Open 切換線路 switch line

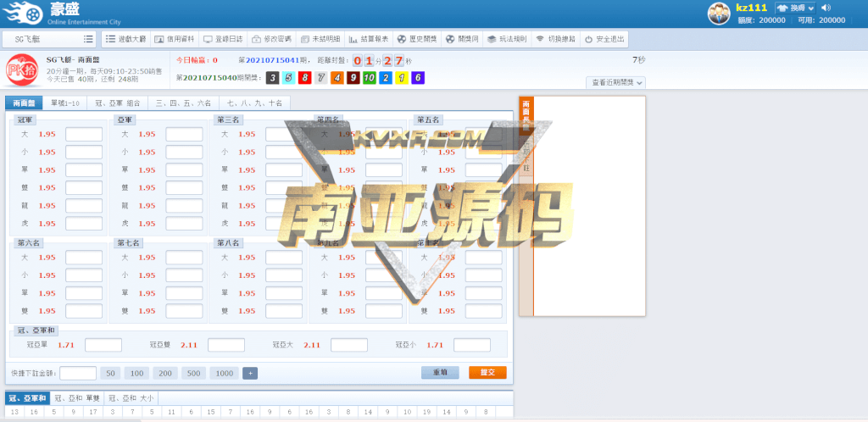(x=555, y=39)
